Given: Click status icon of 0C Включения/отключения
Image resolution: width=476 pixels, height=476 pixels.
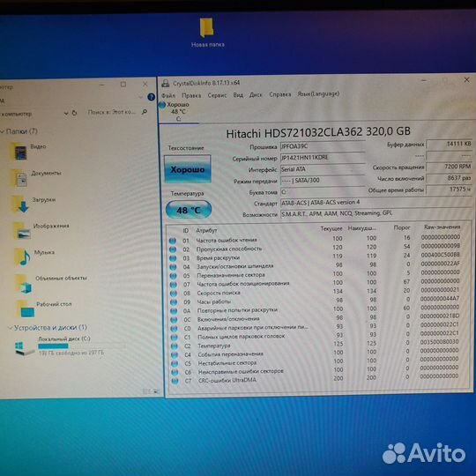Looking at the screenshot, I should [175, 320].
